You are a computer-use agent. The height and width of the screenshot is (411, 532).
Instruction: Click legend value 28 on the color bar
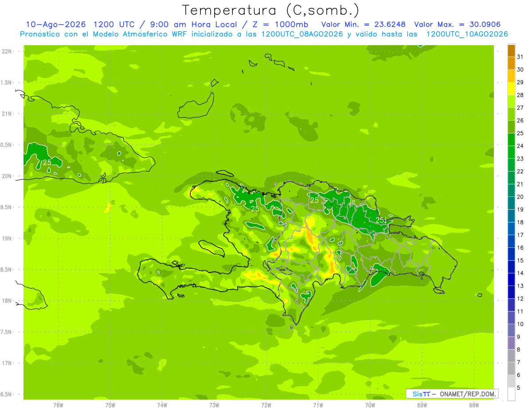(520, 95)
